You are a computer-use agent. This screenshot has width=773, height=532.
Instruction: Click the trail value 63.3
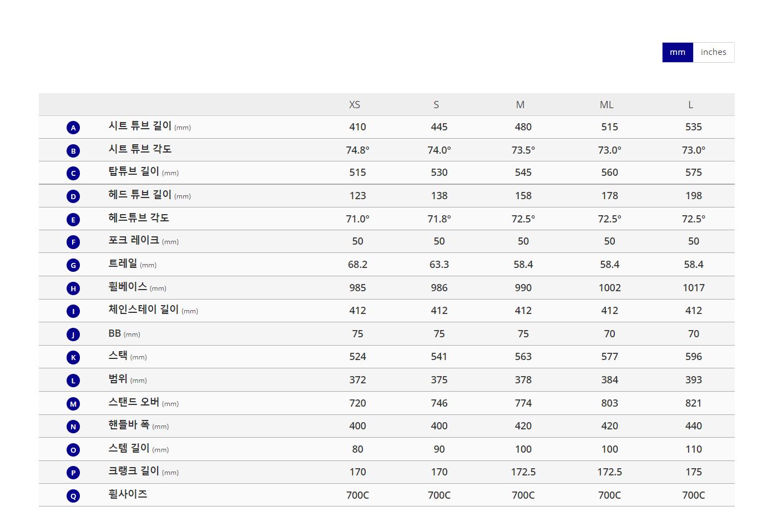click(439, 265)
